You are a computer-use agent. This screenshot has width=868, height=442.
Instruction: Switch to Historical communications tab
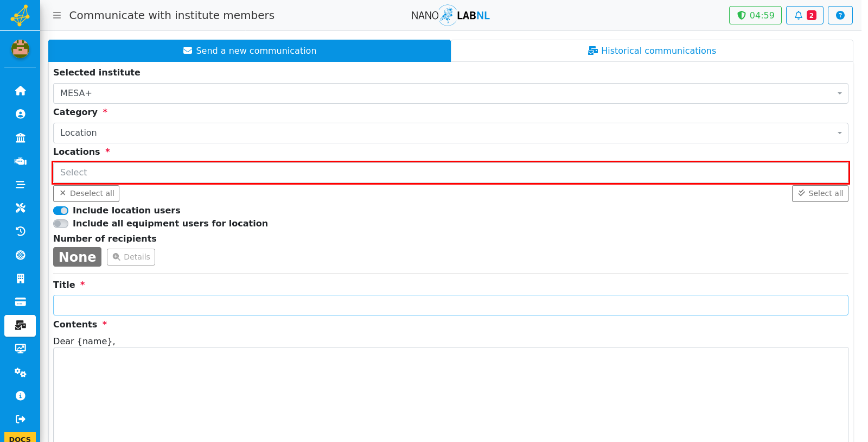pyautogui.click(x=652, y=50)
